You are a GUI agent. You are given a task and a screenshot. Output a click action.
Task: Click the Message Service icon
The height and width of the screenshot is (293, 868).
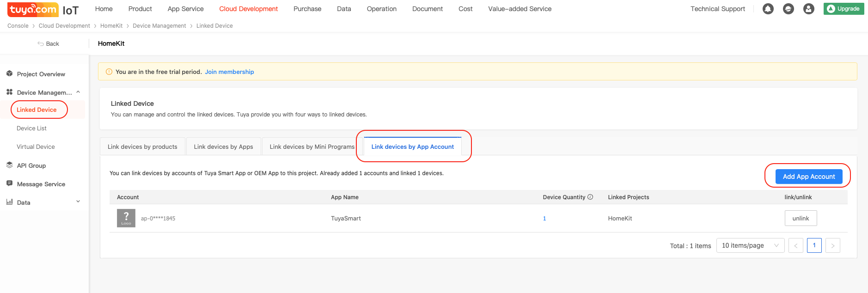coord(9,183)
